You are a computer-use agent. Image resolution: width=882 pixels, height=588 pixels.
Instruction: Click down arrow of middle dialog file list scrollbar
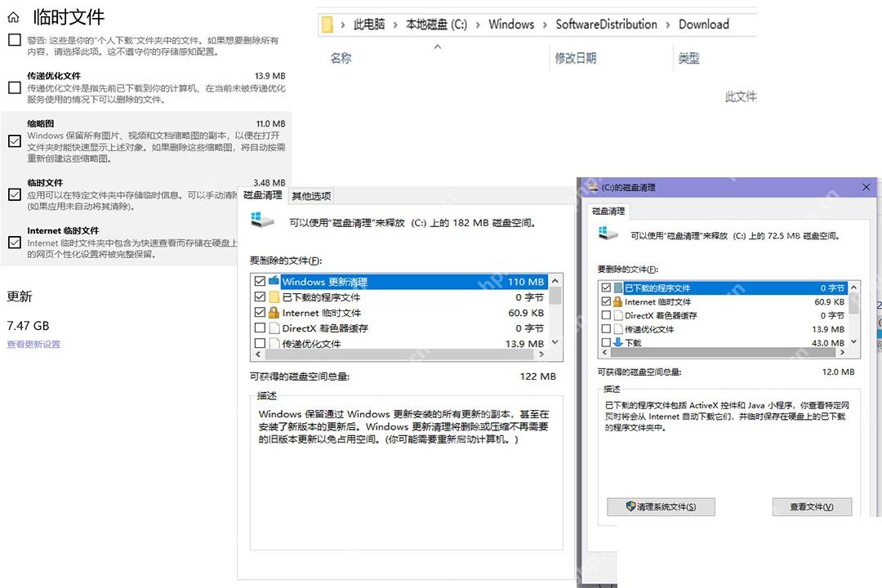point(555,342)
